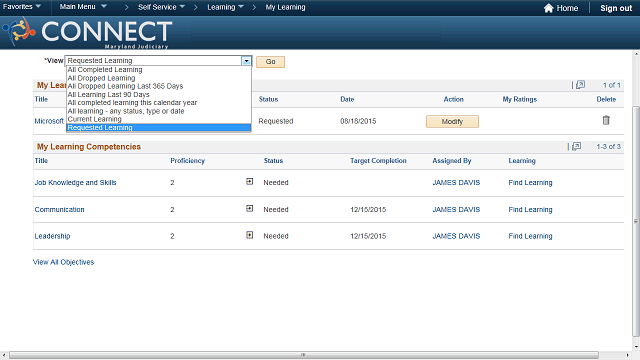Select highlighted Requested Learning option
Image resolution: width=640 pixels, height=360 pixels.
159,128
